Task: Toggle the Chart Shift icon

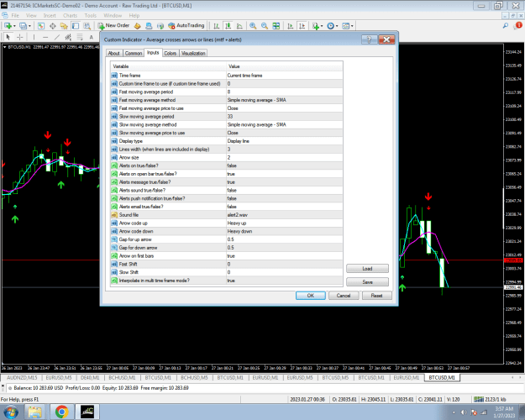Action: 302,26
